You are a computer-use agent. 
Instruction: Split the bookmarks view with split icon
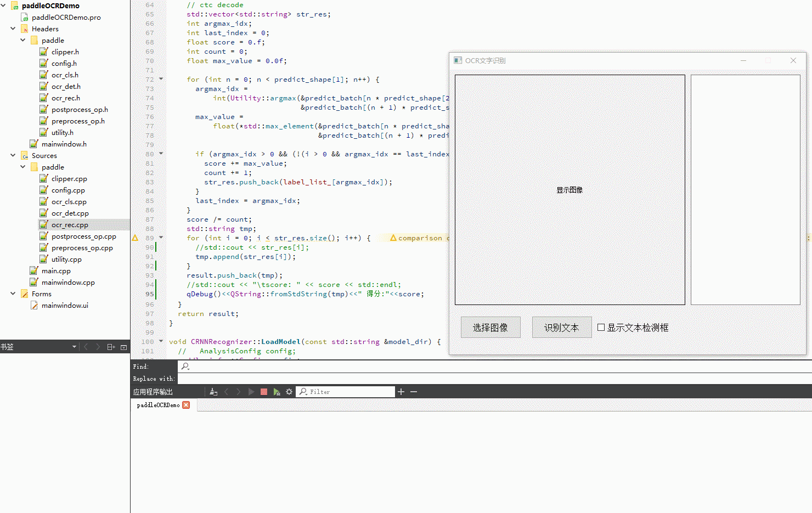pos(111,346)
